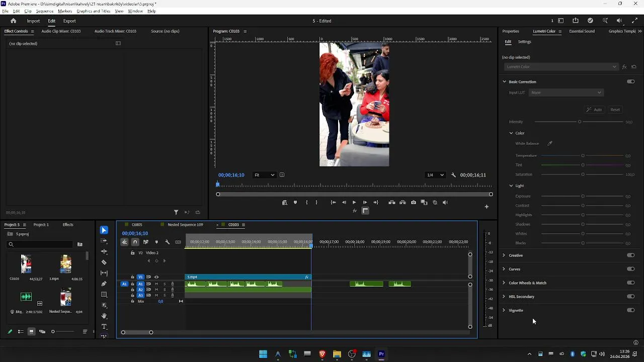Click the Auto button in Basic Correction

click(x=594, y=110)
